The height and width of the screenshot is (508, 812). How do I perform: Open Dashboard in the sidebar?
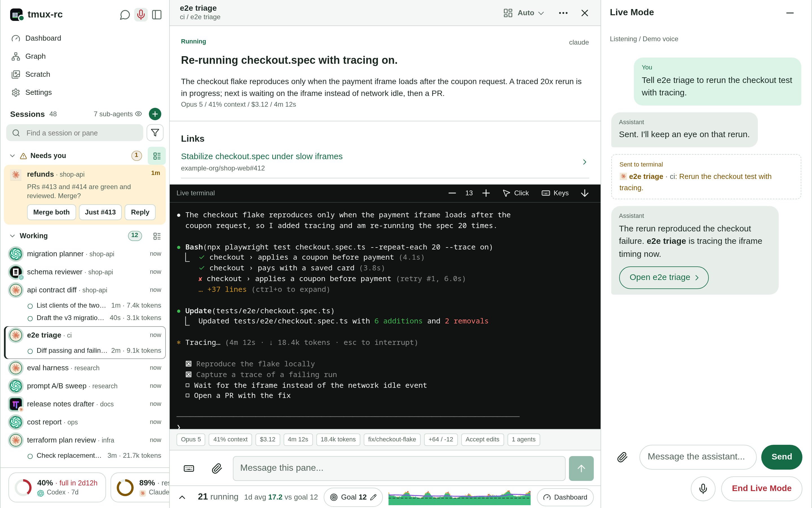click(85, 38)
